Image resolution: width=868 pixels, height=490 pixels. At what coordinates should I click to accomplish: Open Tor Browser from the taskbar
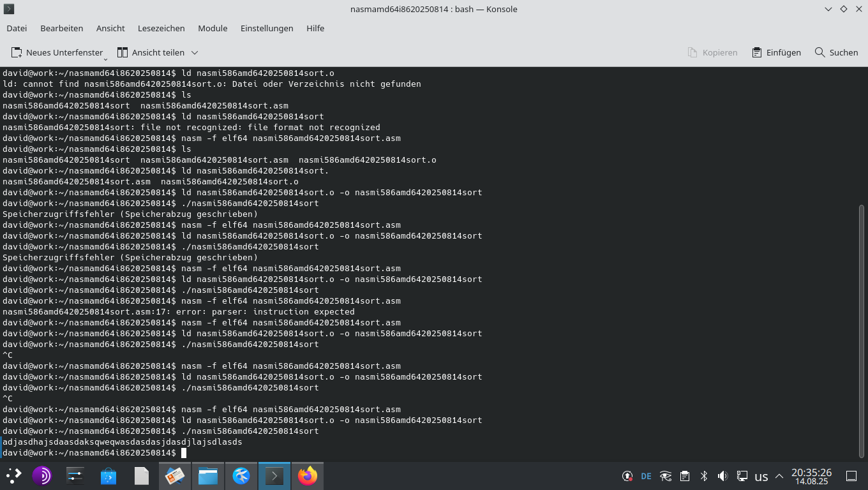click(42, 476)
